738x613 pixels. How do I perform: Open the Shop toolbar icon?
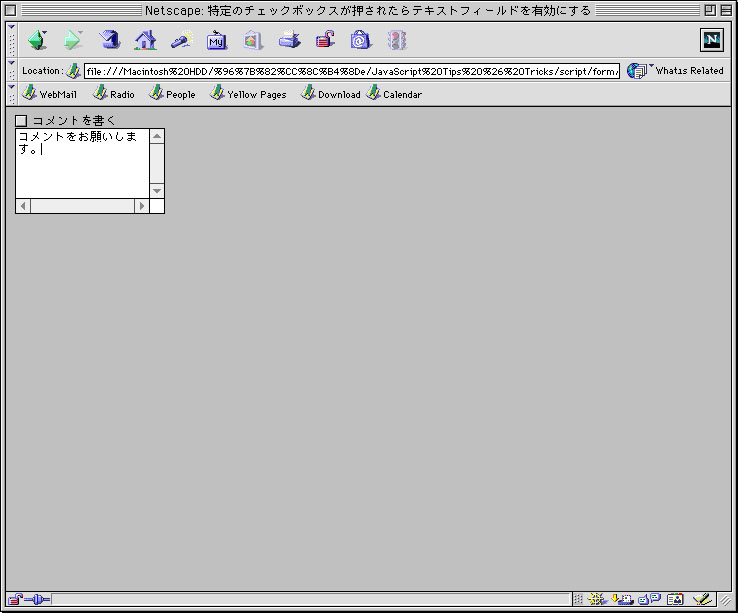click(361, 40)
